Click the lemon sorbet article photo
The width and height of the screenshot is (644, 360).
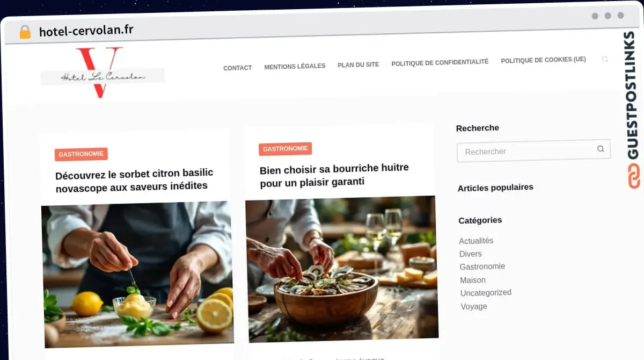138,274
